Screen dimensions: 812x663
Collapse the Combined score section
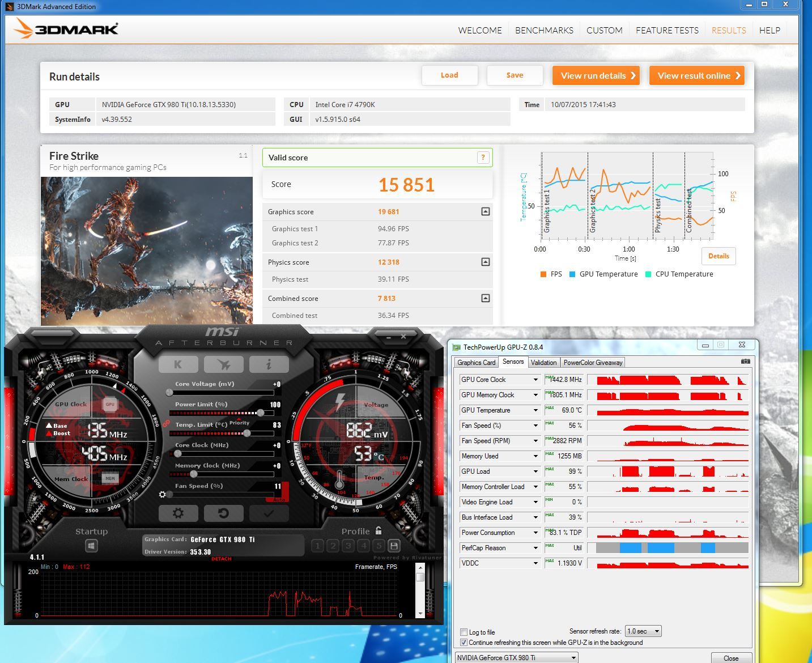(486, 298)
